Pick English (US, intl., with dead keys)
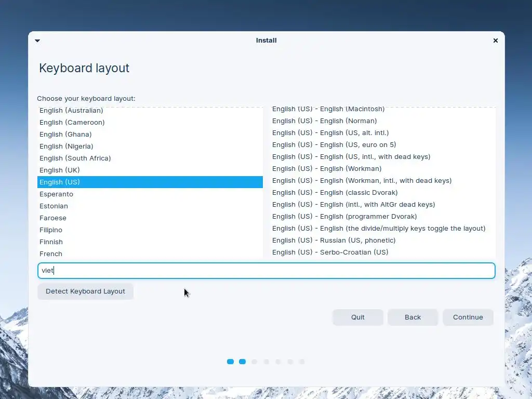The image size is (532, 399). pos(383,157)
